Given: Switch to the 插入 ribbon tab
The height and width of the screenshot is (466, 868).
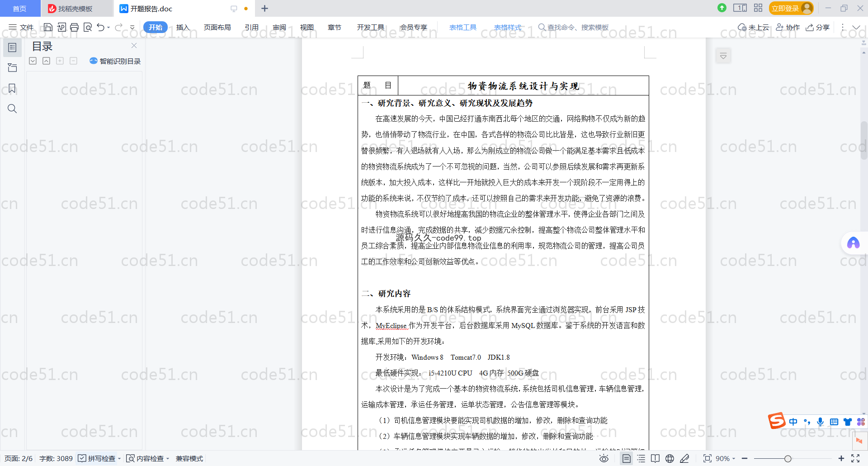Looking at the screenshot, I should pos(183,28).
